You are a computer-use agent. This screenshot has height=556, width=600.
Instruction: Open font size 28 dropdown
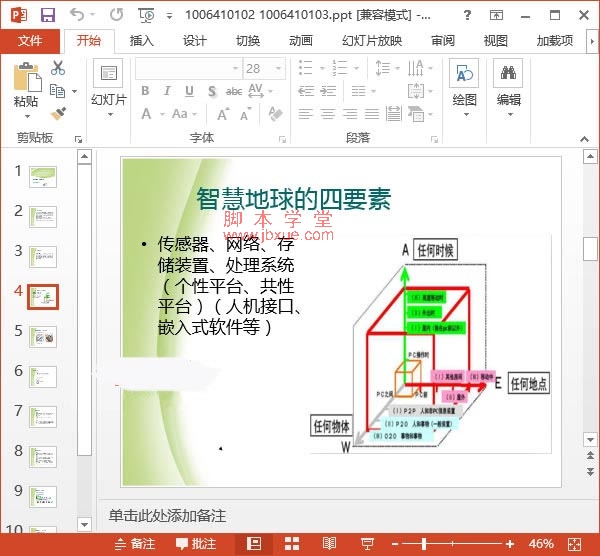point(279,68)
